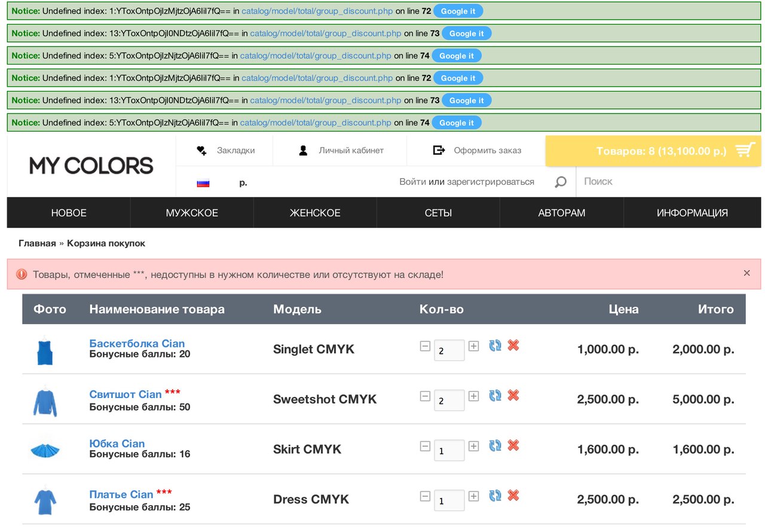Image resolution: width=765 pixels, height=532 pixels.
Task: Remove Платье Cian from cart
Action: coord(513,496)
